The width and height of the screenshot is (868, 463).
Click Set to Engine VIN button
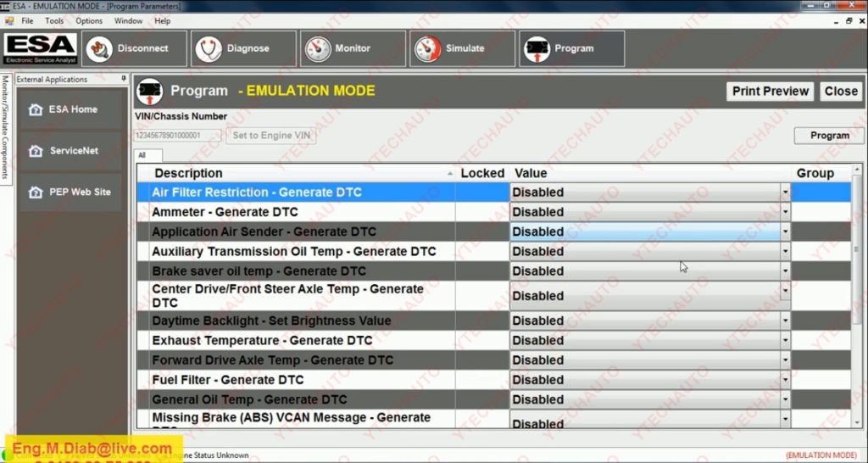click(270, 136)
